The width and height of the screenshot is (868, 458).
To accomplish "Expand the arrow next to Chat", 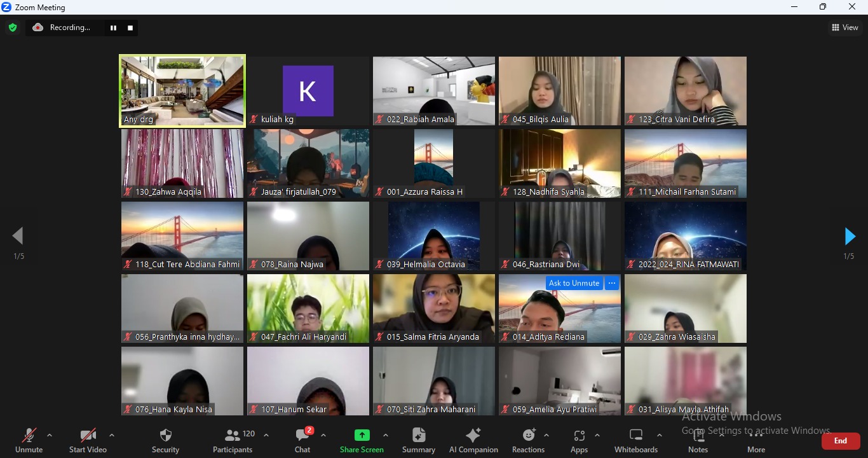I will (323, 436).
